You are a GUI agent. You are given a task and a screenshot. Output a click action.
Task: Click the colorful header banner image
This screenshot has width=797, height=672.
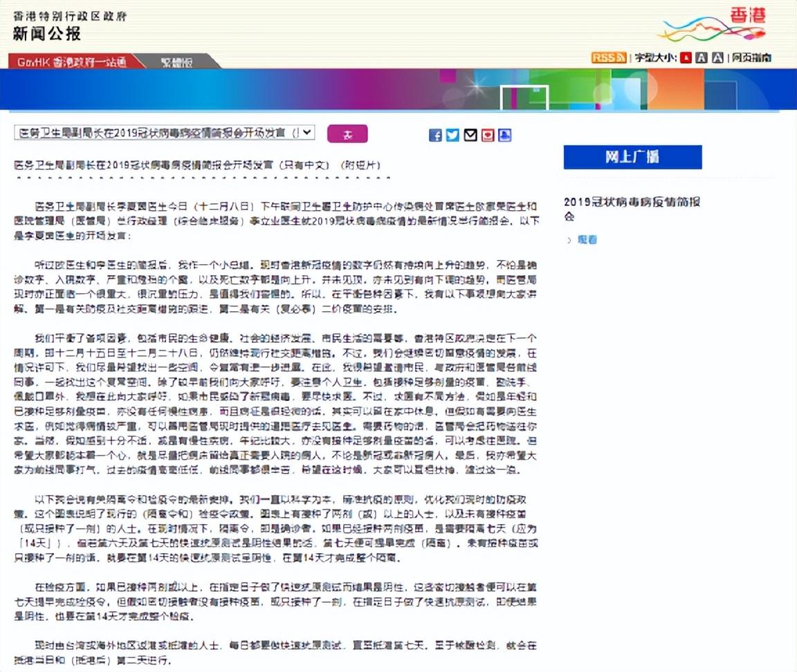398,90
